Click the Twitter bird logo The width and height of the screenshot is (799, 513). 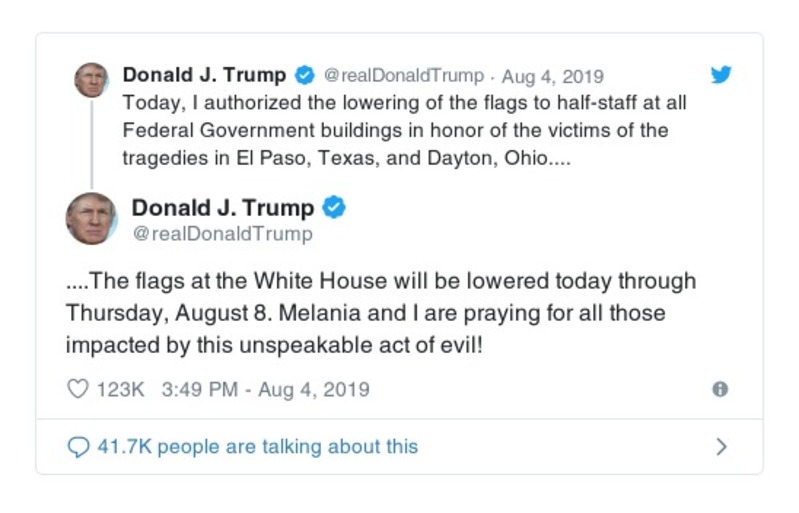coord(721,75)
